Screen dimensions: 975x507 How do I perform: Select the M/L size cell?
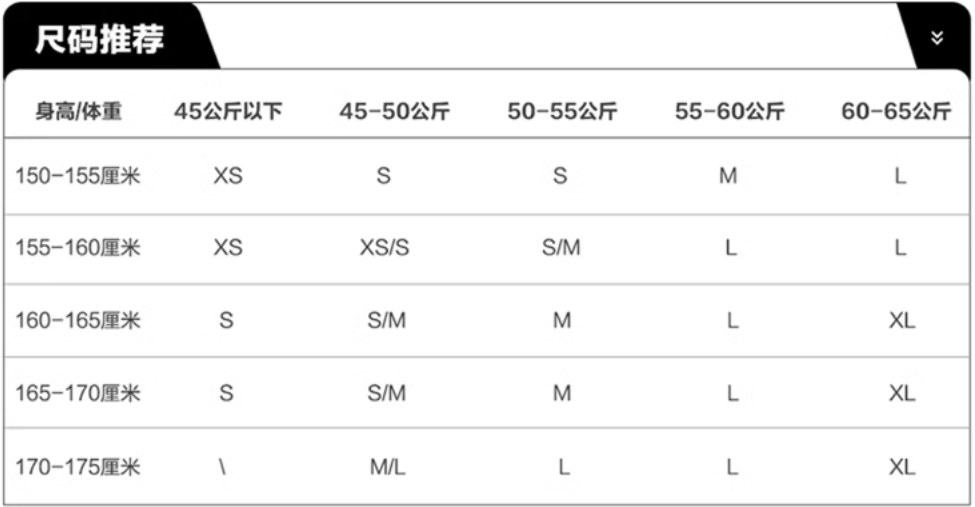(387, 467)
